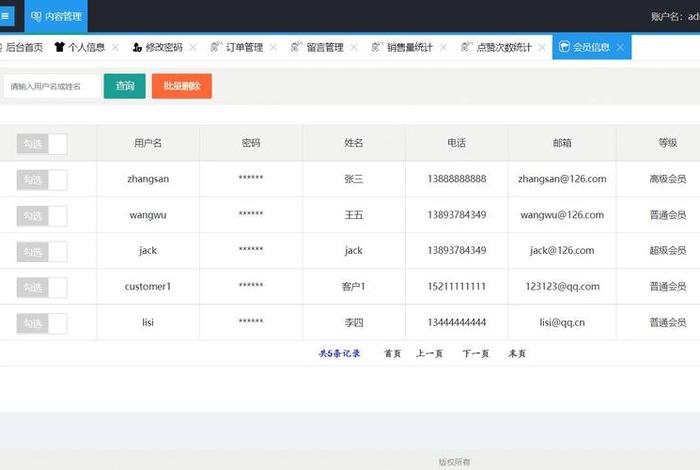Switch to the 个人信息 tab

[x=87, y=47]
